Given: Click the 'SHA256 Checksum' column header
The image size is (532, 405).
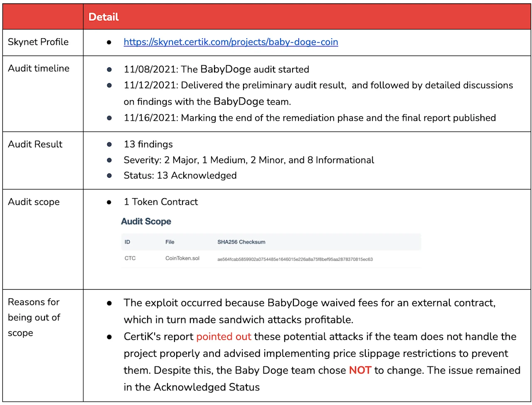Looking at the screenshot, I should (x=241, y=242).
